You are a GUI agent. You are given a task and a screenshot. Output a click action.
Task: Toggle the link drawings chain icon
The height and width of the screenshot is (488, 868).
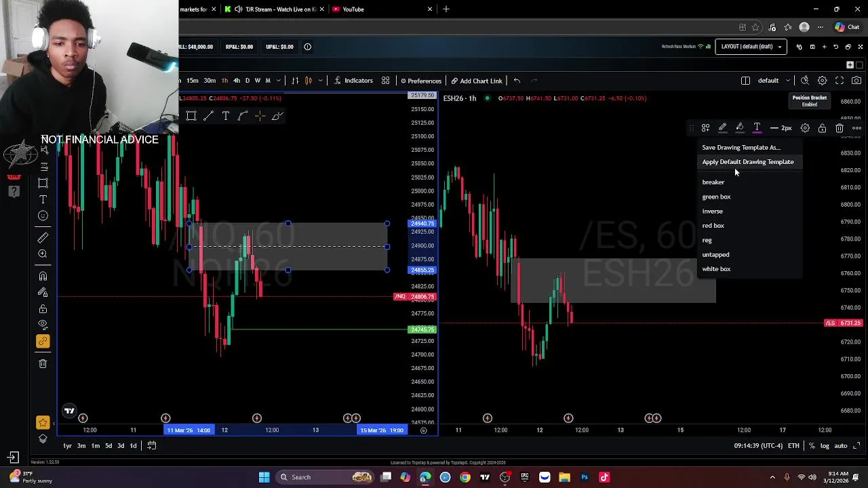[43, 342]
